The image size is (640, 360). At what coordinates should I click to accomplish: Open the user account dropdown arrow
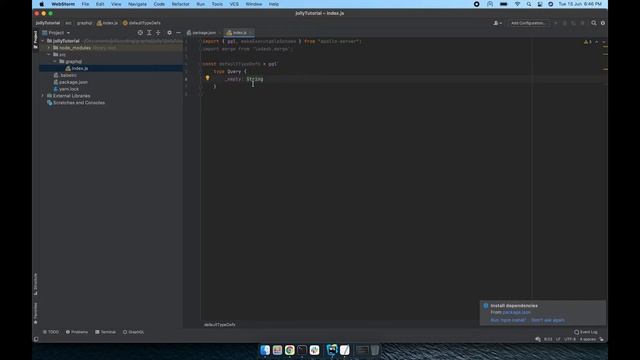click(x=501, y=23)
